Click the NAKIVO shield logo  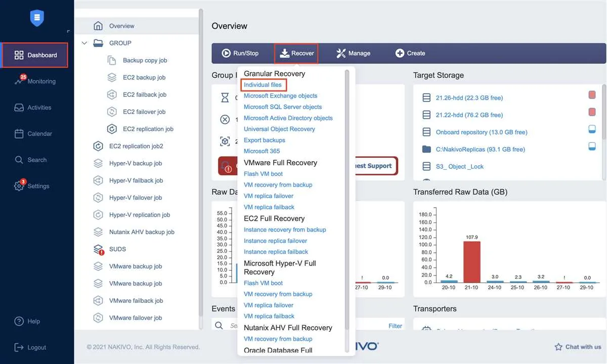(36, 18)
